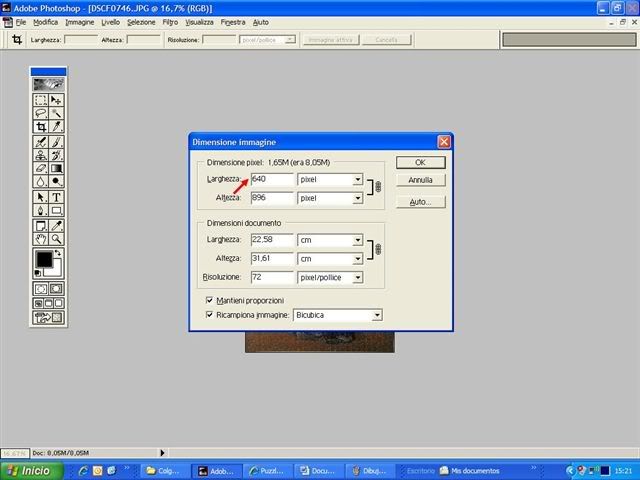Switch to Full Screen mode

click(58, 303)
